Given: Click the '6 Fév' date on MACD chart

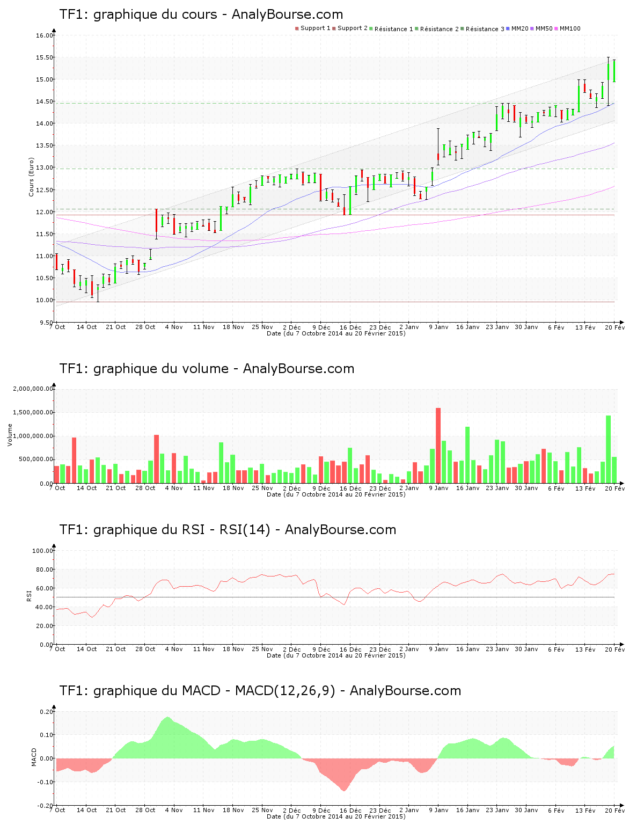Looking at the screenshot, I should pos(556,810).
